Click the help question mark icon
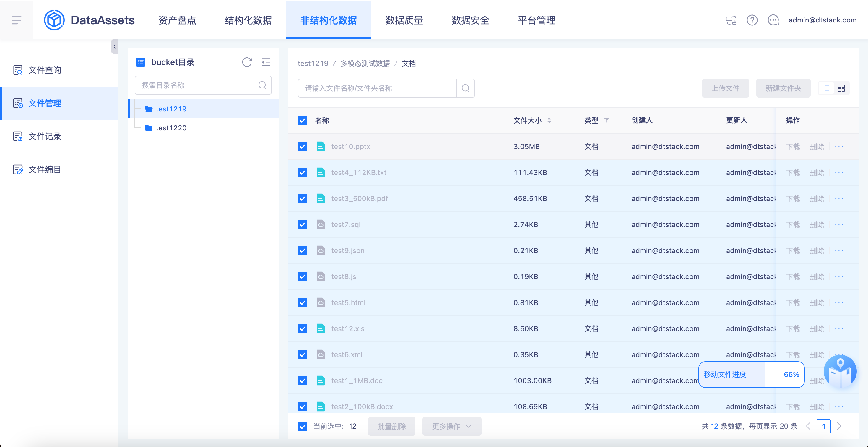This screenshot has width=868, height=447. tap(752, 20)
